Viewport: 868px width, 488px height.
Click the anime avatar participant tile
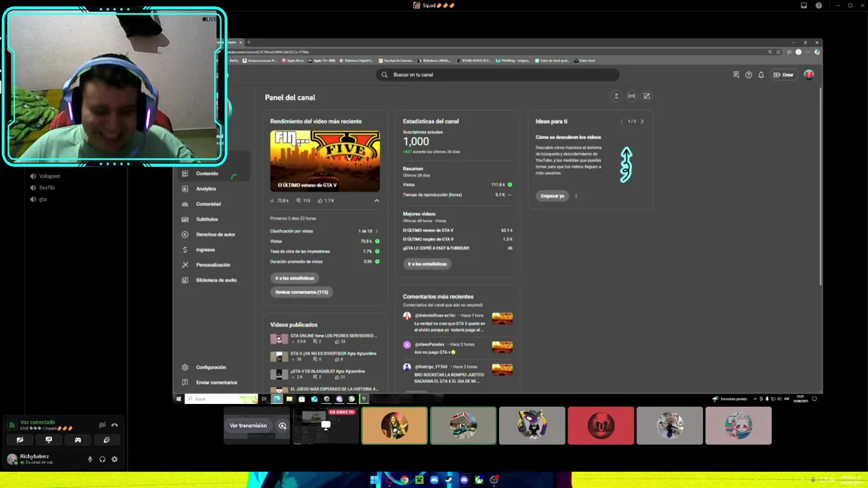pyautogui.click(x=738, y=426)
